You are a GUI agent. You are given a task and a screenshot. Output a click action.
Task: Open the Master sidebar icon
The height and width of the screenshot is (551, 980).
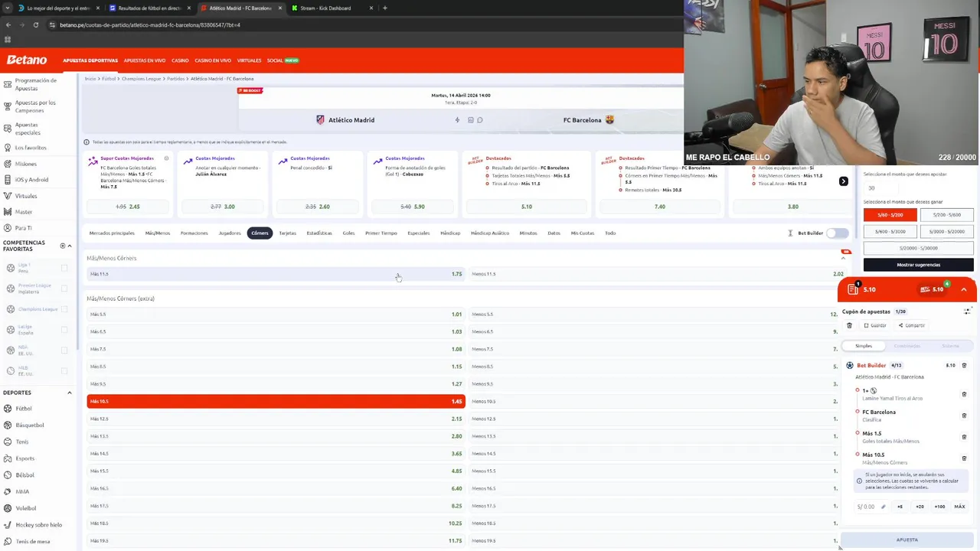8,212
